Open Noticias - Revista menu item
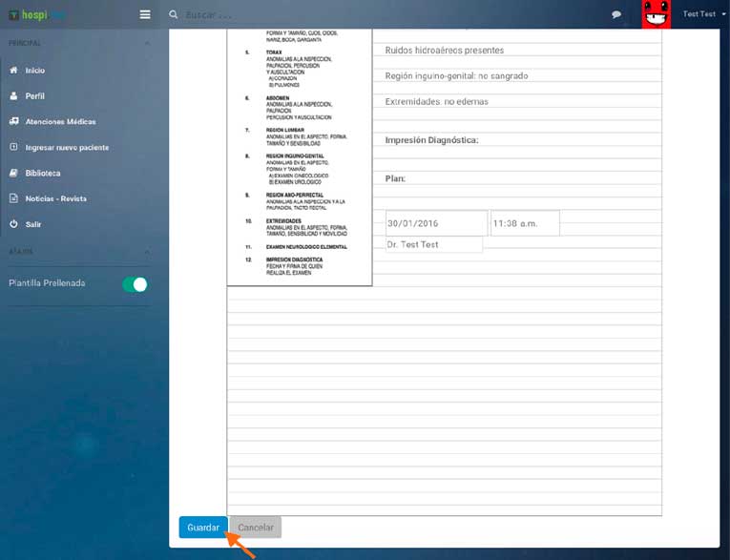730x560 pixels. click(x=55, y=198)
